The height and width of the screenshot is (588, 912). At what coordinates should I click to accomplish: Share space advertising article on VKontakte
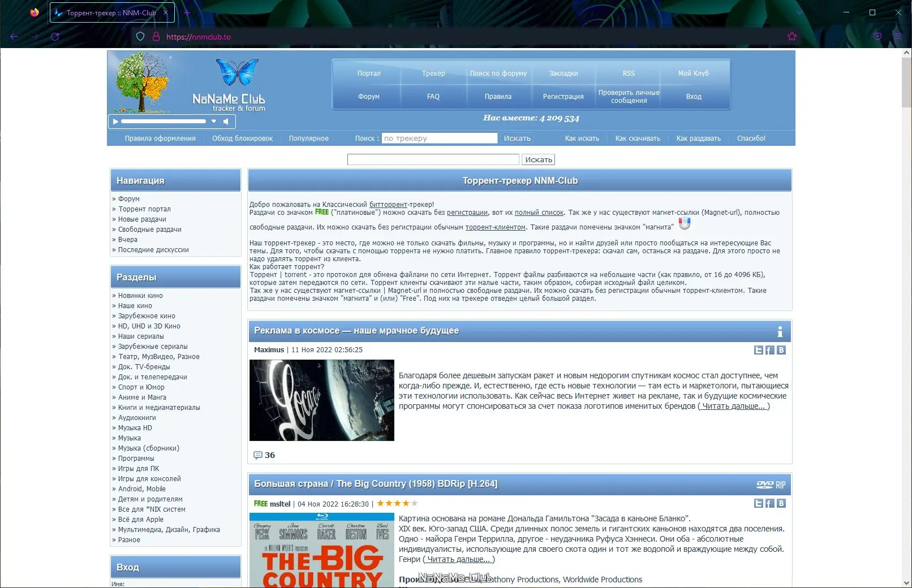click(781, 350)
